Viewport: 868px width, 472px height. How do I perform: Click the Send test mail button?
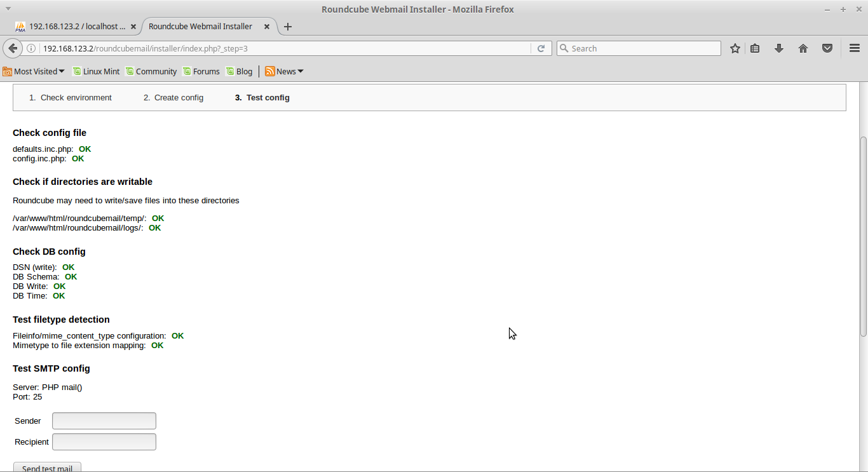point(47,468)
